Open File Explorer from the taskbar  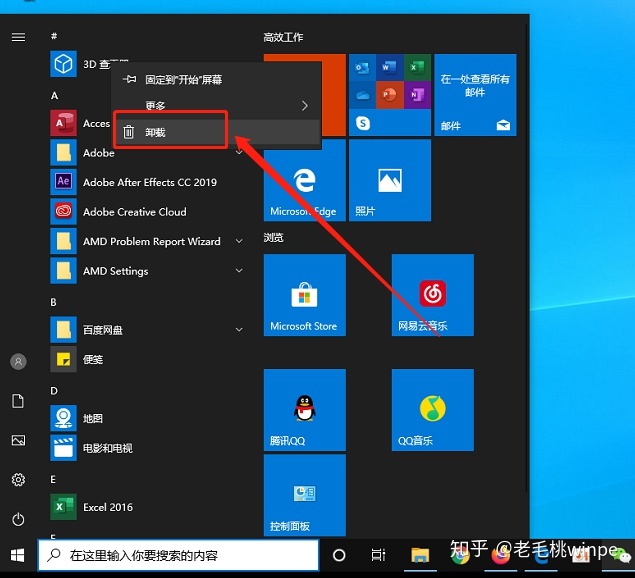coord(420,555)
